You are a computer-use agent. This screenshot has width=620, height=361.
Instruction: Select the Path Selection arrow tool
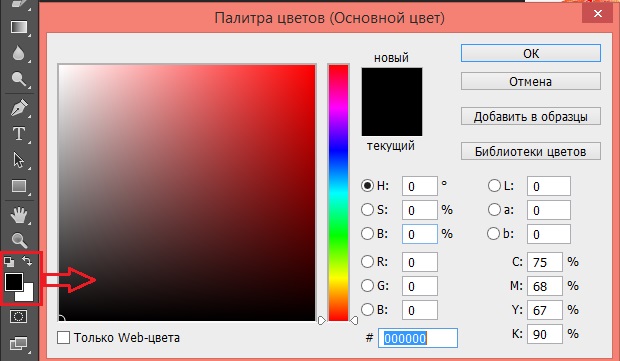[x=18, y=160]
